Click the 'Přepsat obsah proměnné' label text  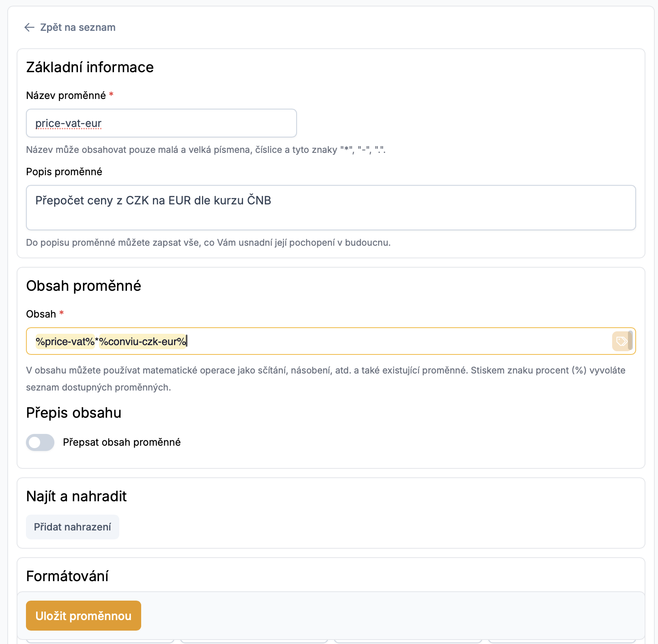click(x=122, y=442)
